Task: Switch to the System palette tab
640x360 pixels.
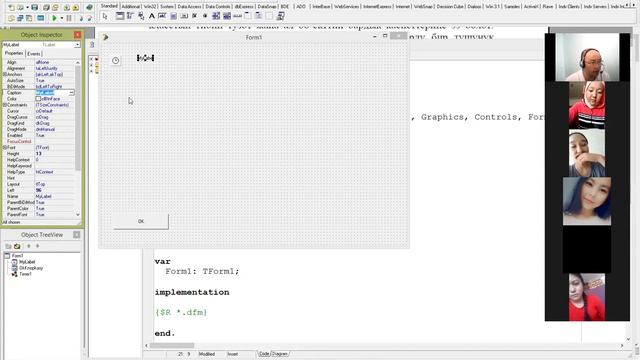Action: (x=167, y=6)
